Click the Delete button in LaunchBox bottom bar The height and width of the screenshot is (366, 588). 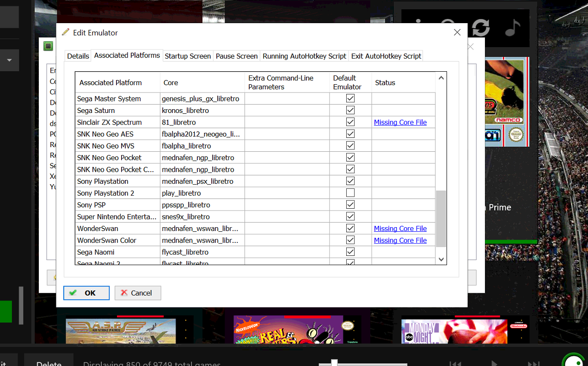tap(49, 361)
